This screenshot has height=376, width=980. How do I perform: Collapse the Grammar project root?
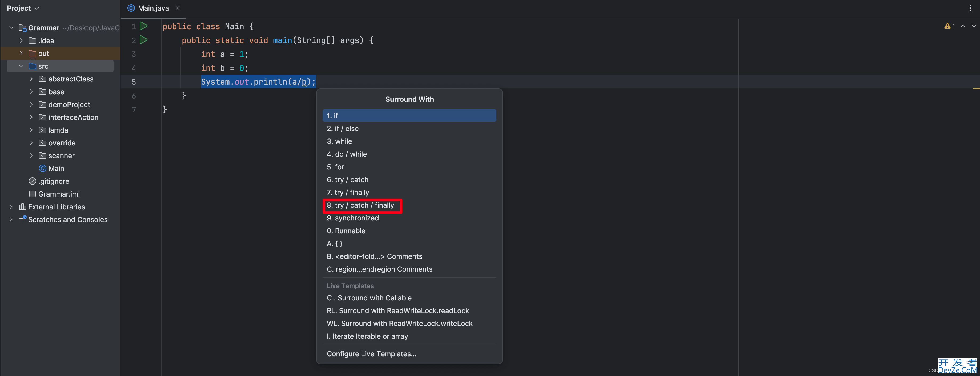[11, 28]
